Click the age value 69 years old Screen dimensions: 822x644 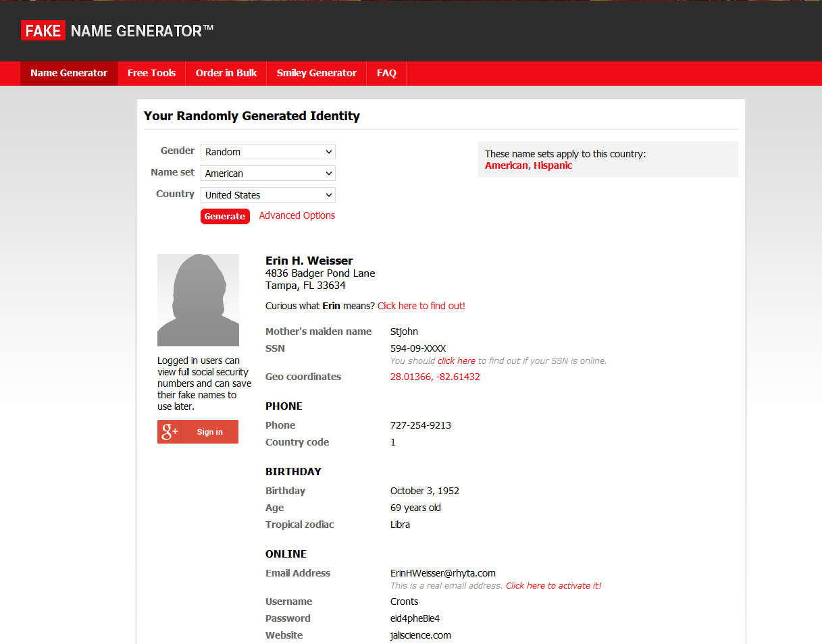[x=415, y=508]
